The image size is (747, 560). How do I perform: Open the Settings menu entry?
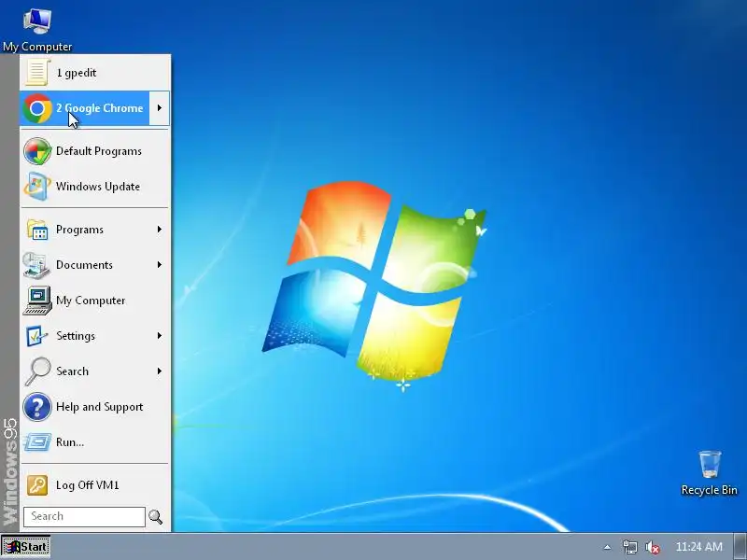tap(95, 336)
